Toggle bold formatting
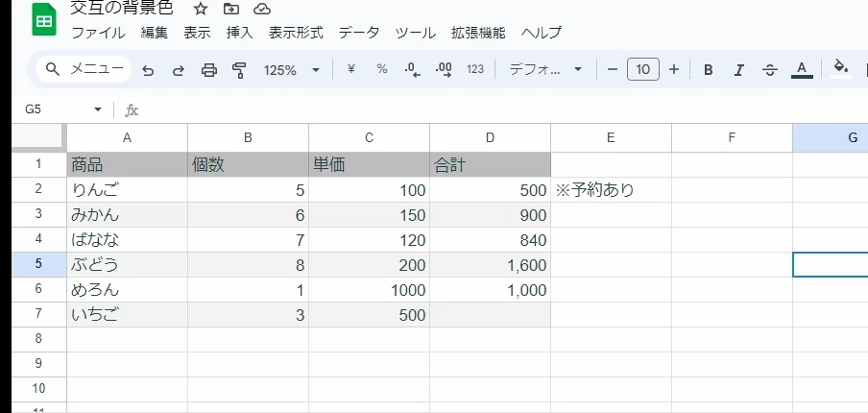 tap(708, 70)
